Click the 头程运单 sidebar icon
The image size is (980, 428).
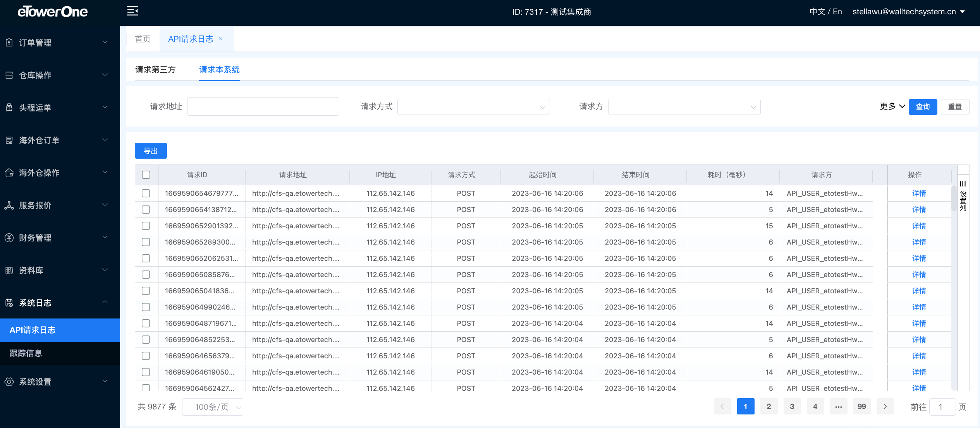point(9,108)
